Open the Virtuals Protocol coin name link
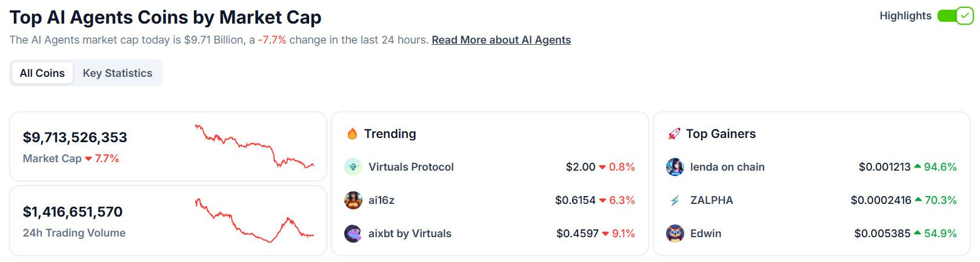This screenshot has height=262, width=980. (411, 167)
